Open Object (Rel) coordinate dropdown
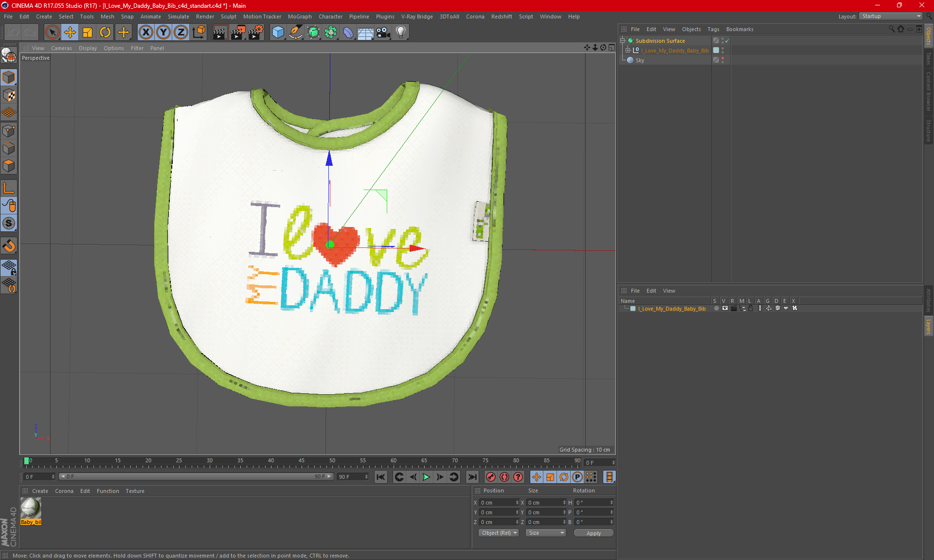This screenshot has height=560, width=934. (x=499, y=533)
